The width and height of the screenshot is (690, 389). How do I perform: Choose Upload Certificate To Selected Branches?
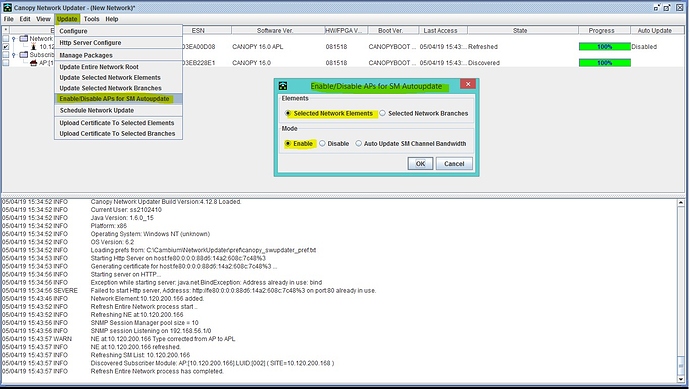(118, 133)
